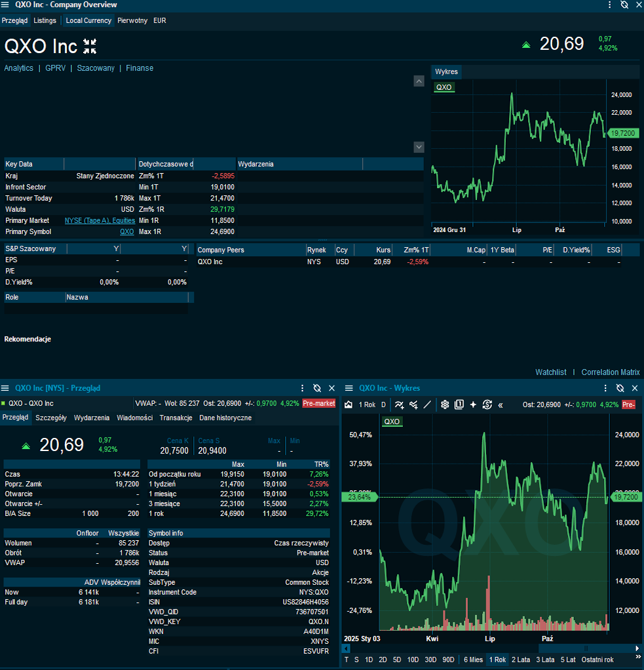644x670 pixels.
Task: Open the Correlation Matrix link
Action: point(610,372)
